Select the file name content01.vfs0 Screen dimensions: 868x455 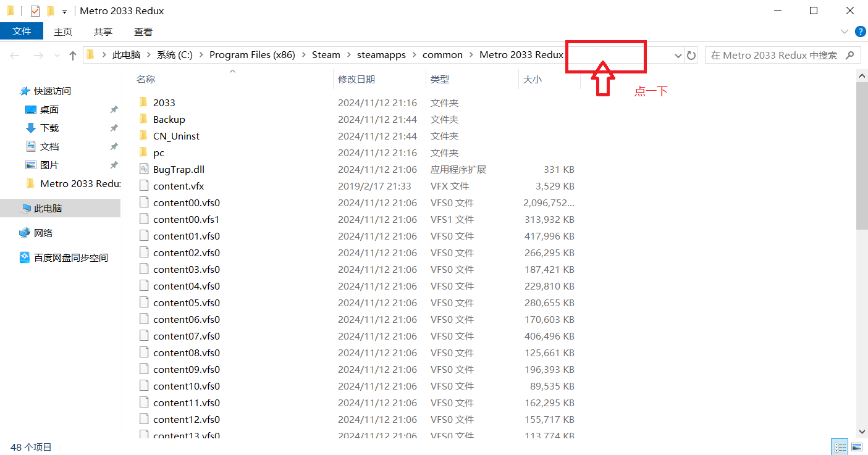pos(187,236)
